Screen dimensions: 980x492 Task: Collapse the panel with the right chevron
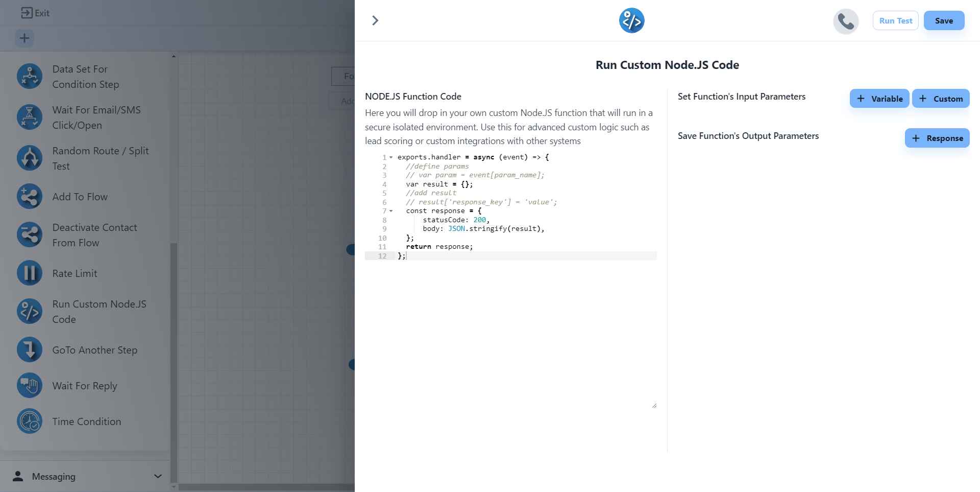[375, 20]
